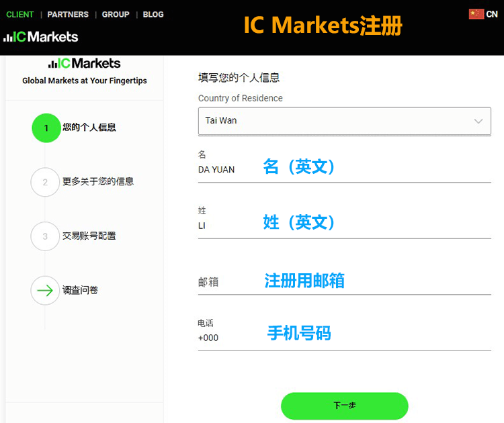
Task: Open the PARTNERS menu item
Action: [68, 15]
